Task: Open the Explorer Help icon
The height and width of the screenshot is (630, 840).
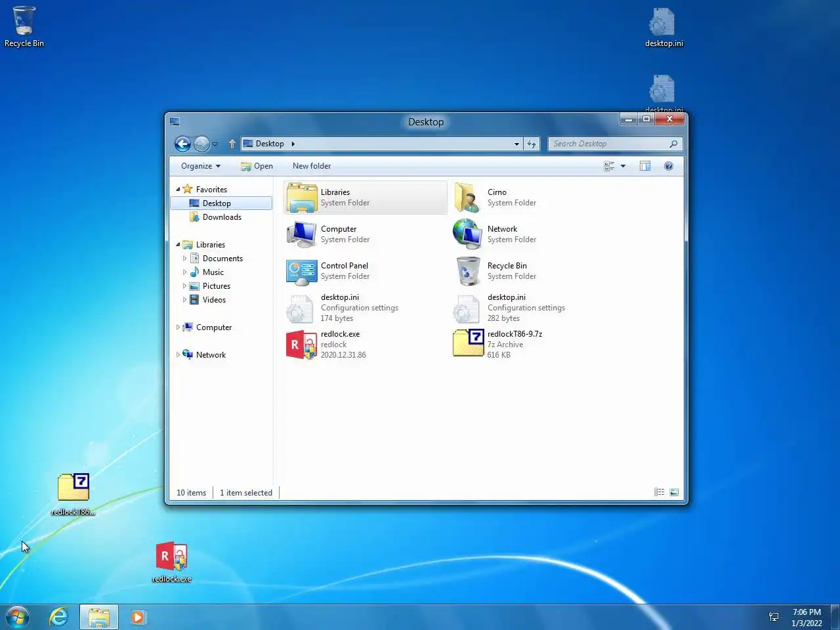Action: tap(669, 166)
